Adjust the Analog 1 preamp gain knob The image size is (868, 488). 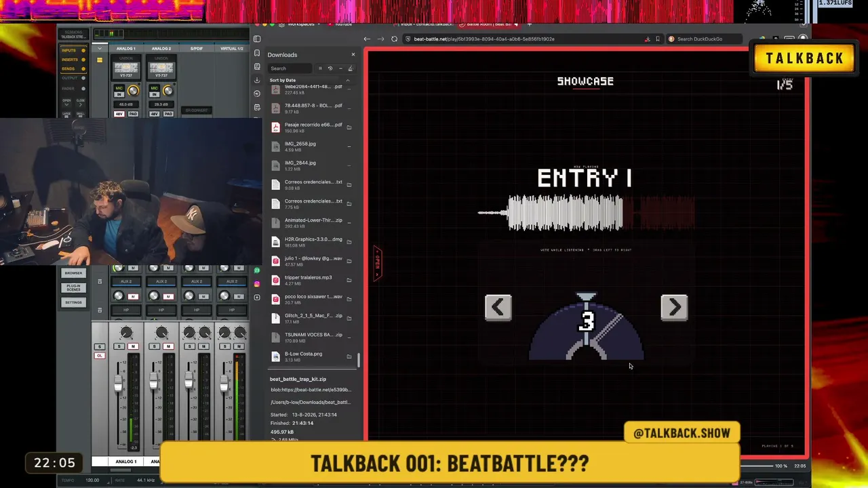tap(133, 91)
